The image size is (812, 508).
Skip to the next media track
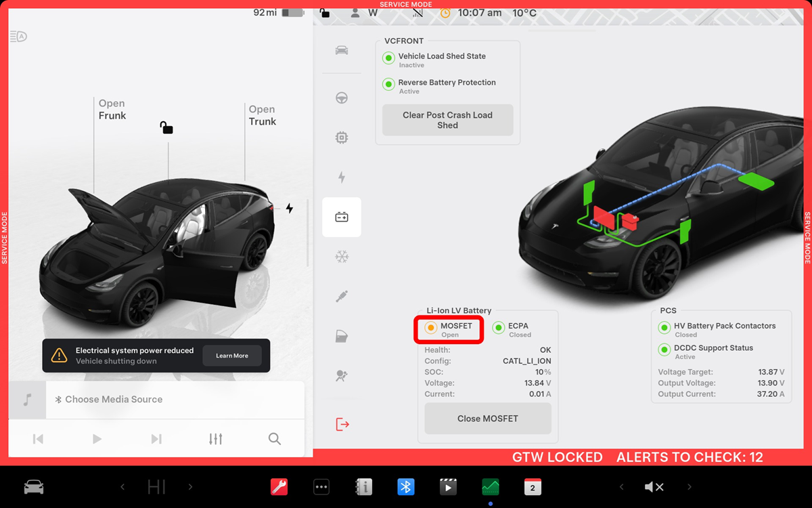coord(156,439)
